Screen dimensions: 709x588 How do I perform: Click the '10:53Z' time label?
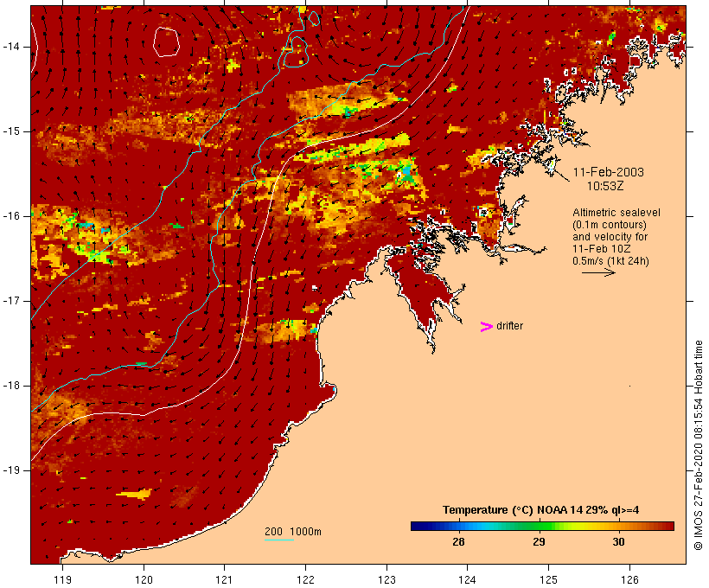click(x=605, y=186)
